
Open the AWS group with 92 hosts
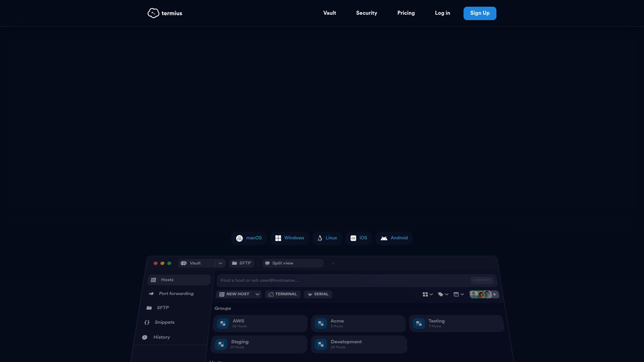click(260, 323)
